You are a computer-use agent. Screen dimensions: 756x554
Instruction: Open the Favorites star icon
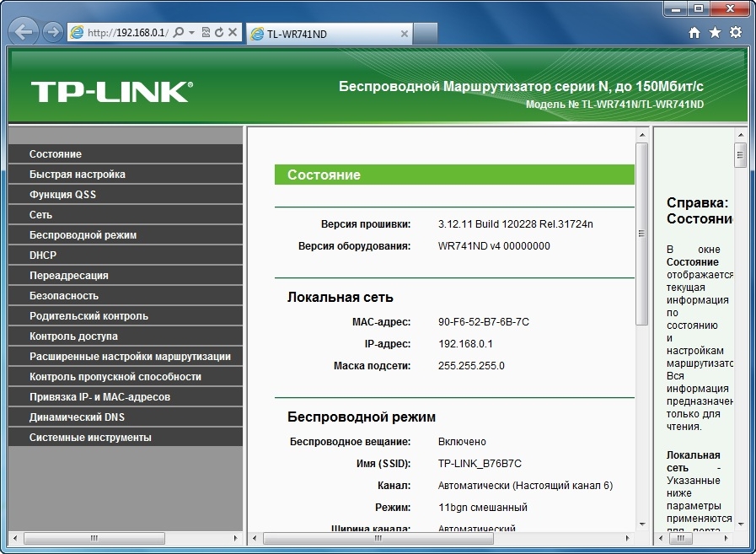coord(715,32)
